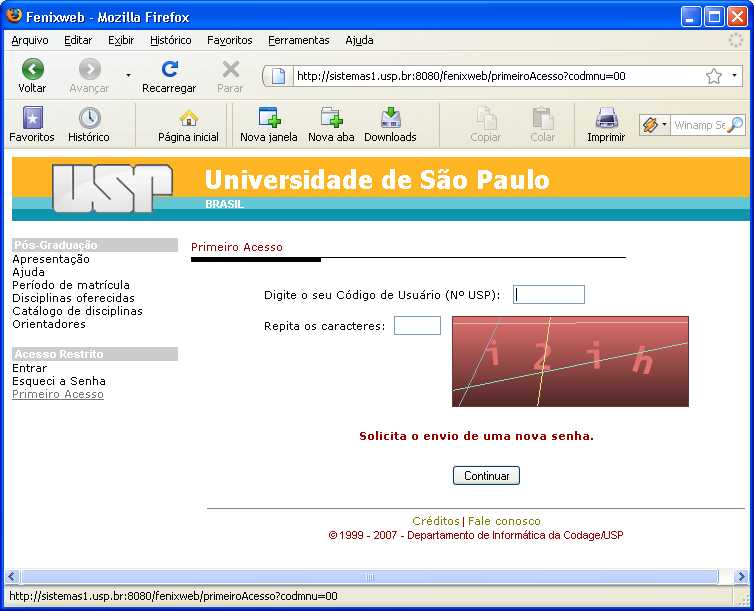
Task: Click the scroll left arrow
Action: pyautogui.click(x=12, y=576)
